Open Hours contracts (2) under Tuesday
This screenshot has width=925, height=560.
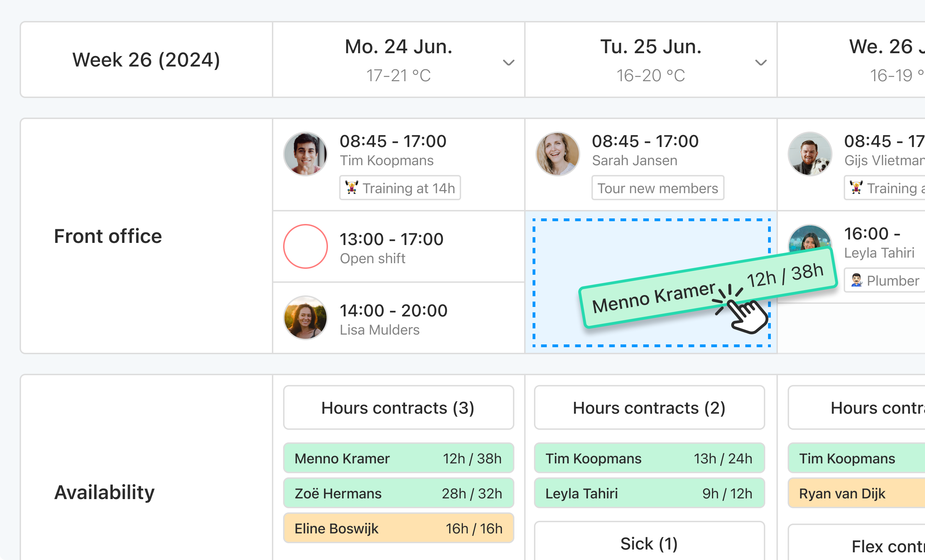click(649, 407)
